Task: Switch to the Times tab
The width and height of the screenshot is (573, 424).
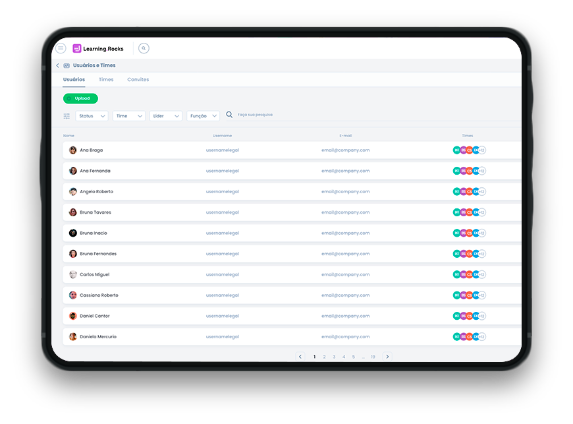Action: pyautogui.click(x=106, y=79)
